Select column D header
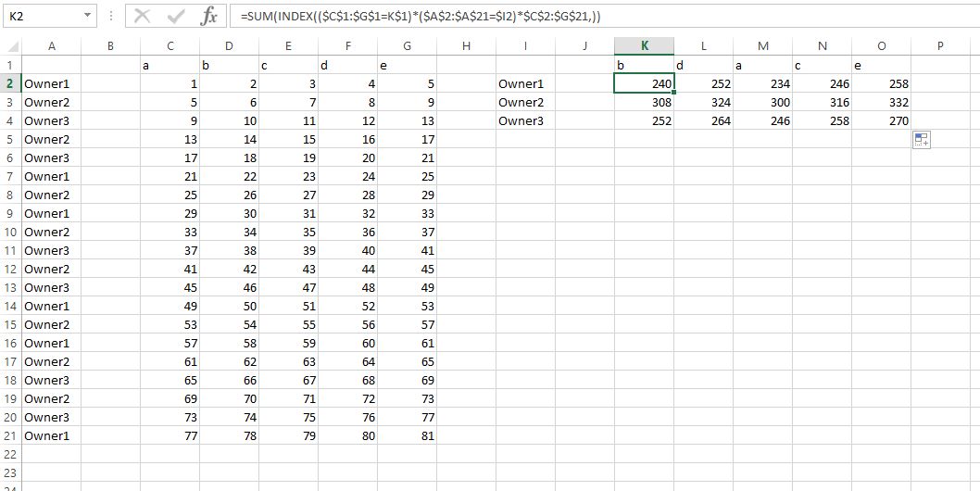 (229, 45)
